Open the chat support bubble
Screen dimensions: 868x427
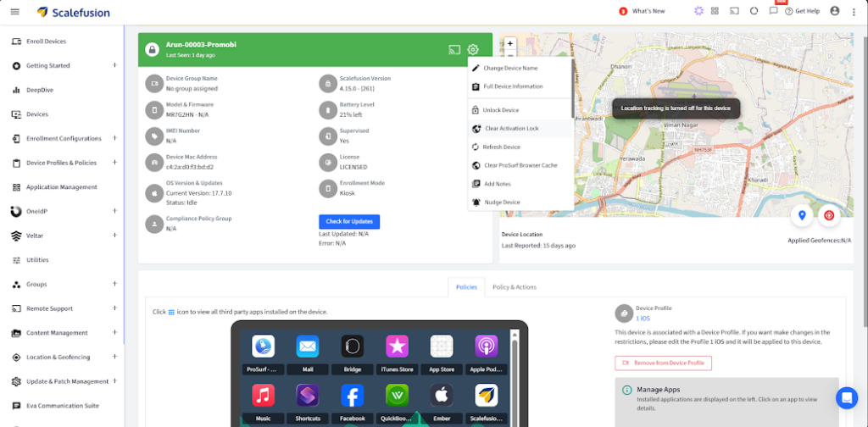[x=847, y=397]
